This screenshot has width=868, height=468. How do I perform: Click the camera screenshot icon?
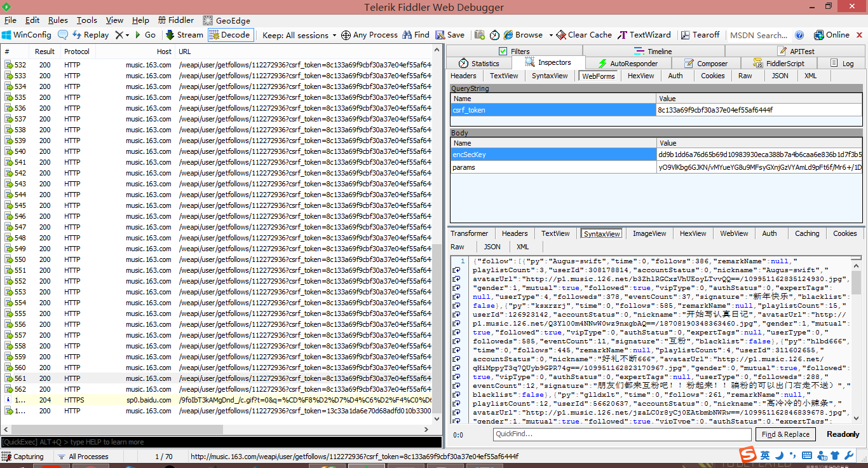click(x=479, y=35)
